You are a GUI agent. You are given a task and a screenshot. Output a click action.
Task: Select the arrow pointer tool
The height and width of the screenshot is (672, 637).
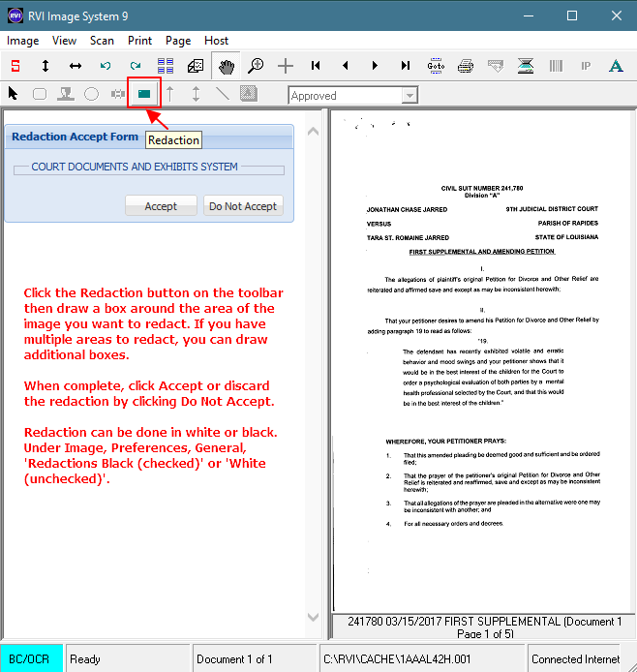14,93
